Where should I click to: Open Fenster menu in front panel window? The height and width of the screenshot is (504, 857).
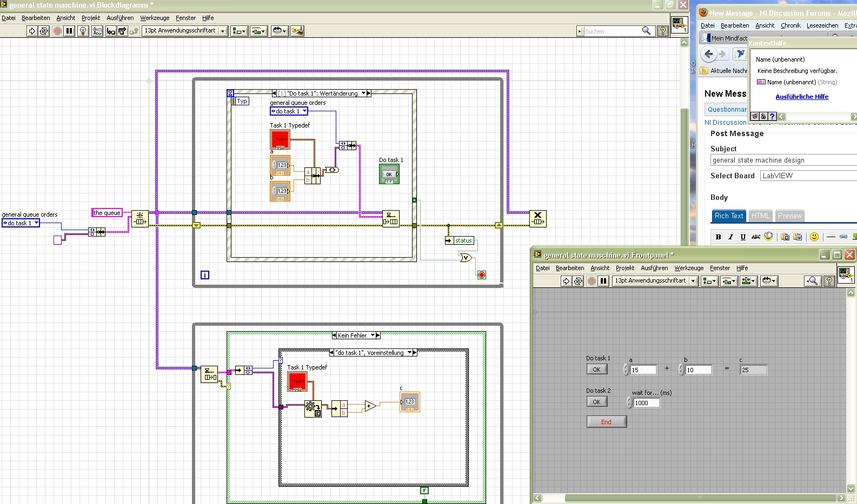(x=720, y=268)
